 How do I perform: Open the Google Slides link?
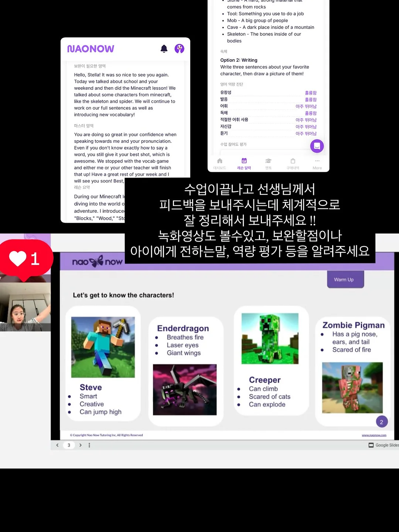(384, 445)
